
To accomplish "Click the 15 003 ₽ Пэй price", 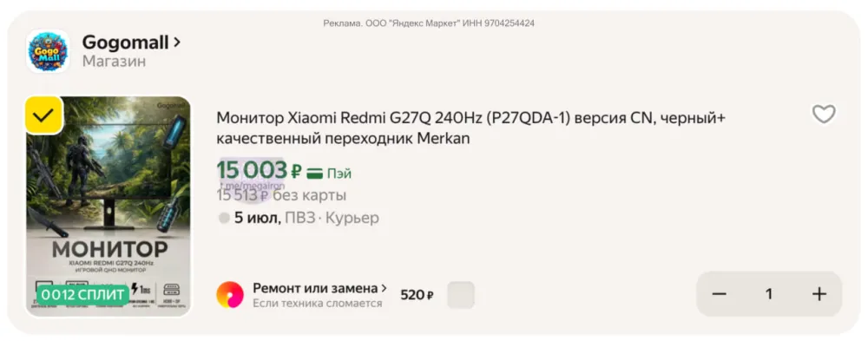I will coord(284,171).
